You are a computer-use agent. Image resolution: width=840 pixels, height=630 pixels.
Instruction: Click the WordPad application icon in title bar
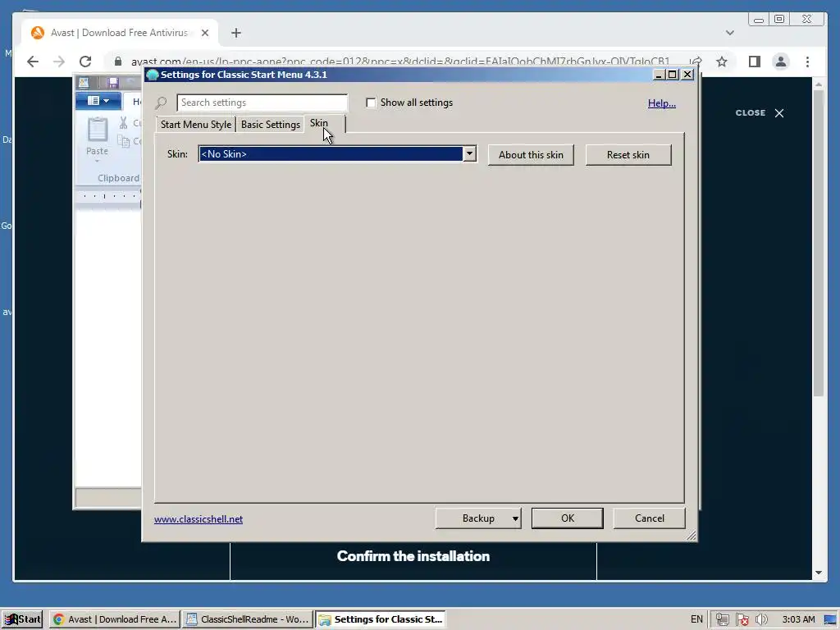(x=84, y=83)
